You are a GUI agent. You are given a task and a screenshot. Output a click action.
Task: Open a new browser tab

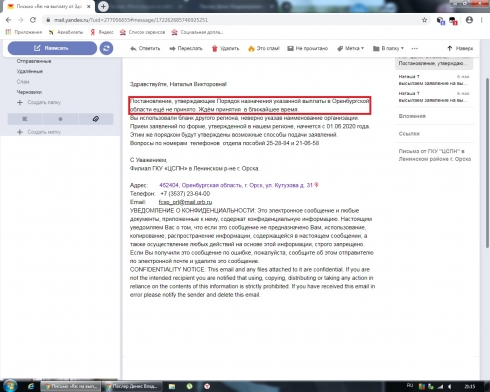click(103, 6)
